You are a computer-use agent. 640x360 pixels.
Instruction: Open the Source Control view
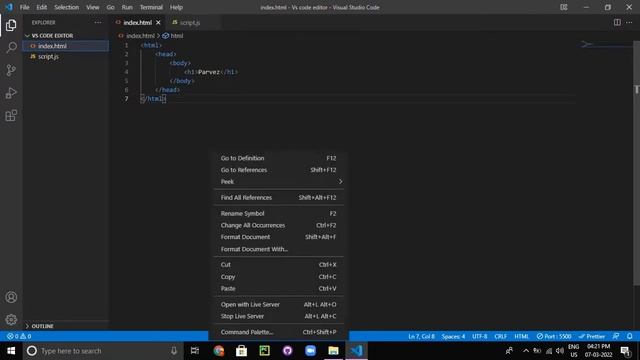pyautogui.click(x=11, y=70)
